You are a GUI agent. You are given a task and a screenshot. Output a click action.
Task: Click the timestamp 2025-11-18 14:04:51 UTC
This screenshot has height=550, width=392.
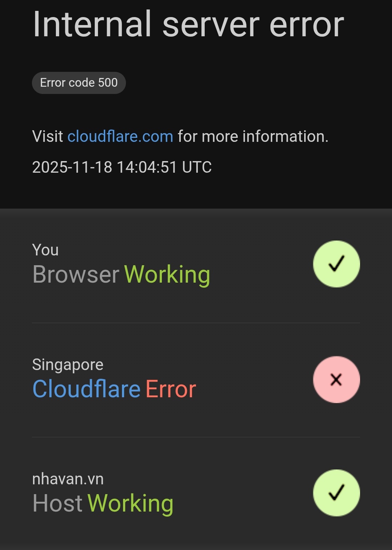[122, 167]
